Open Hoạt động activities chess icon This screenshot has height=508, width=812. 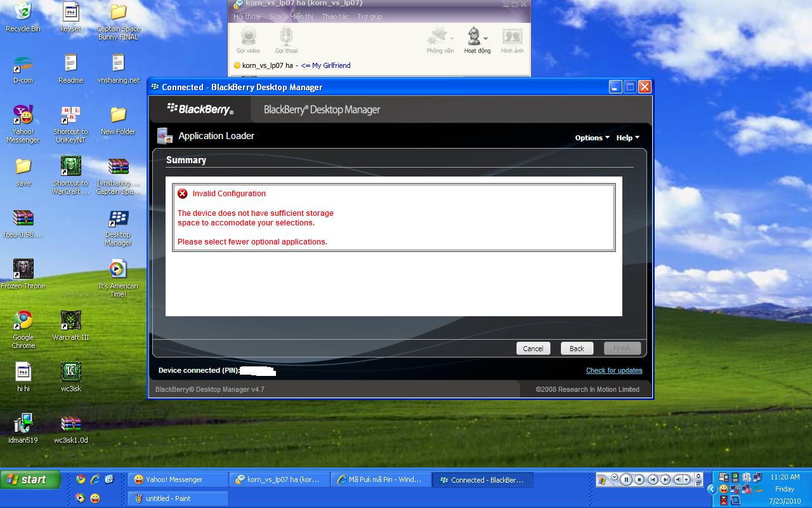tap(473, 37)
